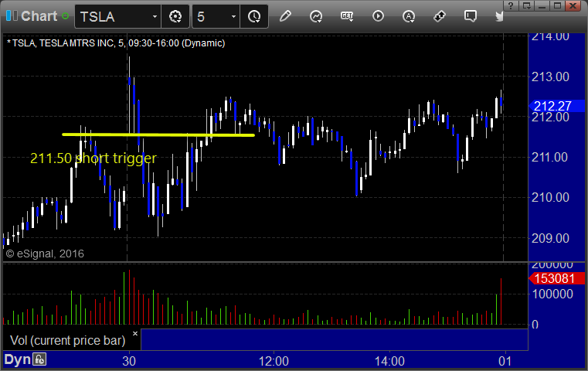
Task: Start bar replay with play icon
Action: (378, 16)
